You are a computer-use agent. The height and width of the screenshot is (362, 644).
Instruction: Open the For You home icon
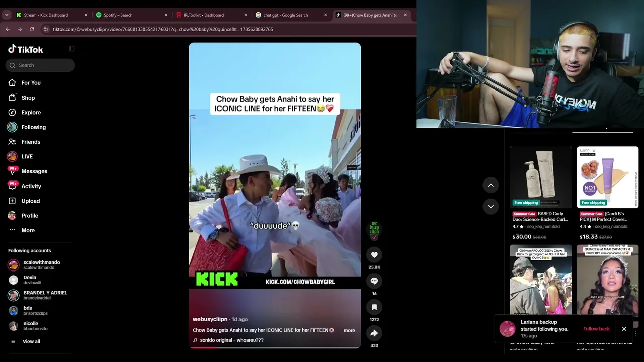(x=12, y=83)
